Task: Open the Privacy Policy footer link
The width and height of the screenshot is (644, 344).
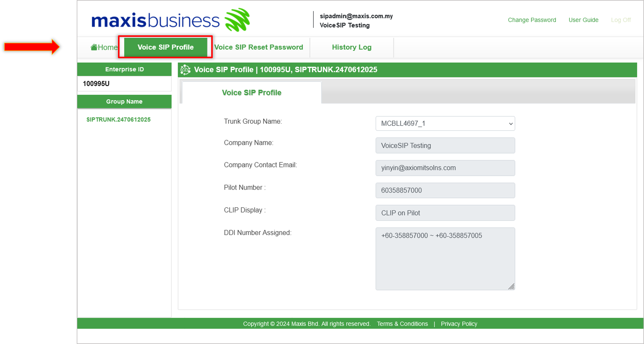Action: (459, 324)
